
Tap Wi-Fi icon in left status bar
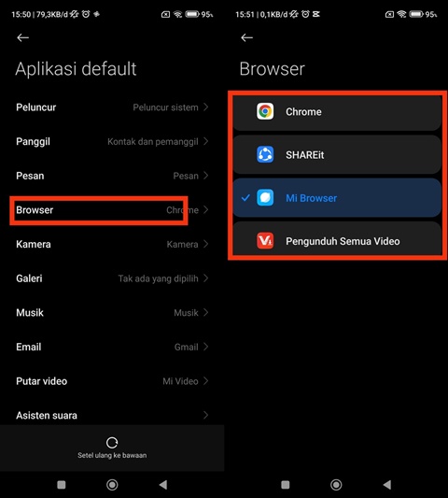click(178, 14)
